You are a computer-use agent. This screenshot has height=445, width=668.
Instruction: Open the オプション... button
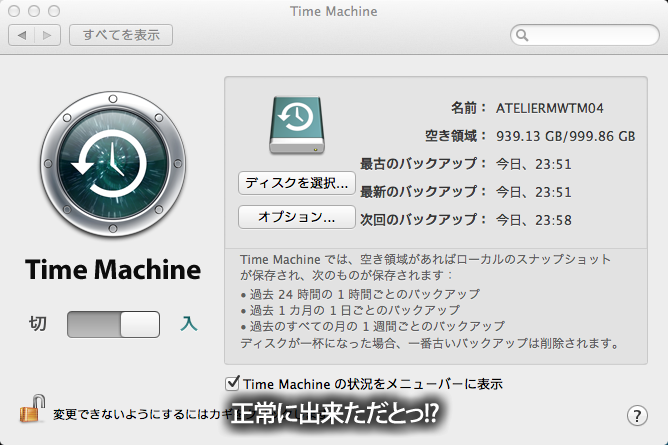pos(297,217)
